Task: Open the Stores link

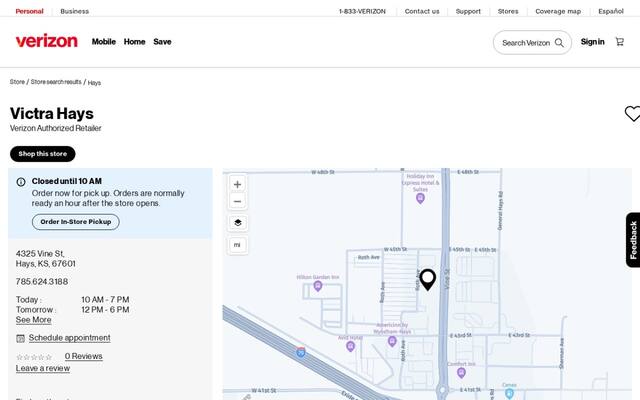Action: tap(508, 11)
